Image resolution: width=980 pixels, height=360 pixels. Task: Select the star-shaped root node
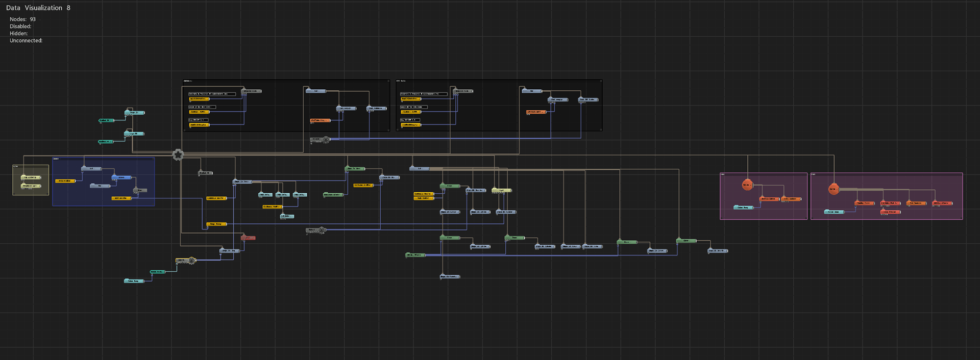tap(178, 155)
